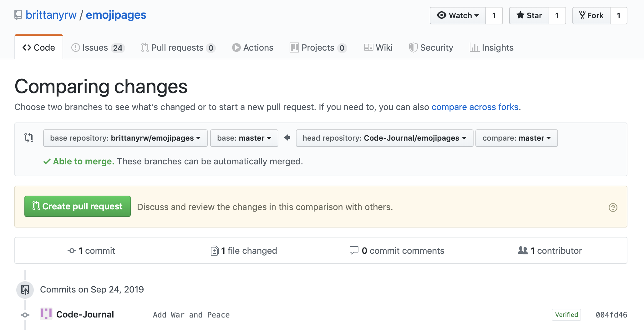The height and width of the screenshot is (330, 644).
Task: Click the bar graph icon of the Insights tab
Action: point(474,47)
